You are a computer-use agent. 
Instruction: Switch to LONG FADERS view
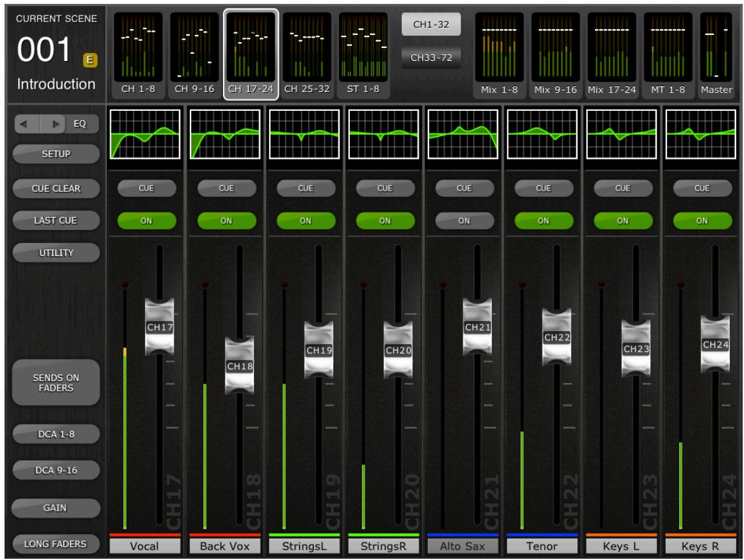(56, 544)
